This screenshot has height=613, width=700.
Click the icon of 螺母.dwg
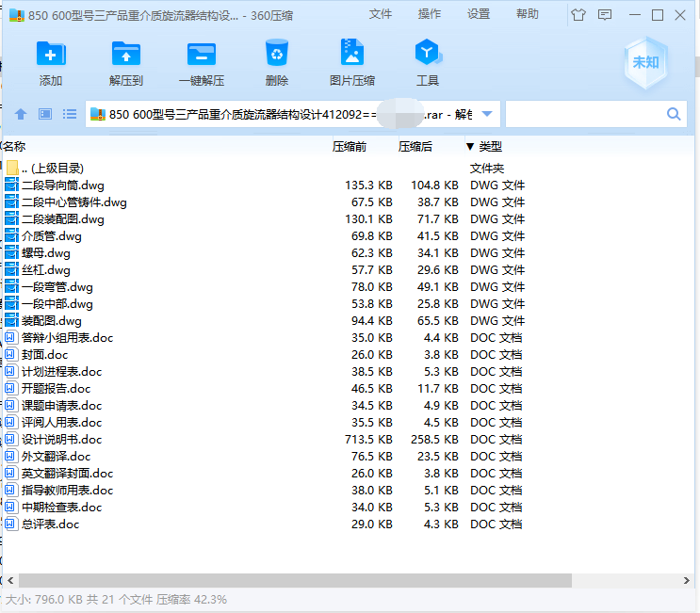[11, 252]
